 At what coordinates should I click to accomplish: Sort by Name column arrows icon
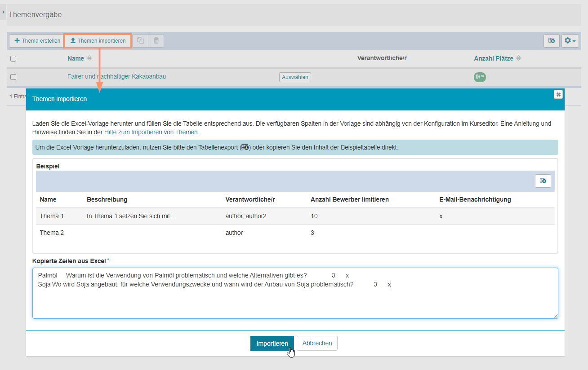click(89, 58)
